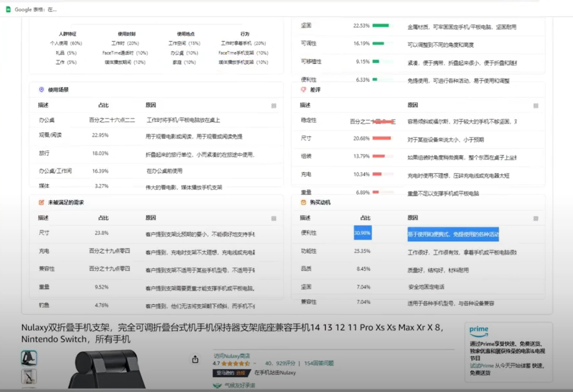Viewport: 573px width, 392px height.
Task: Click the 4.7 star rating stars
Action: [236, 363]
